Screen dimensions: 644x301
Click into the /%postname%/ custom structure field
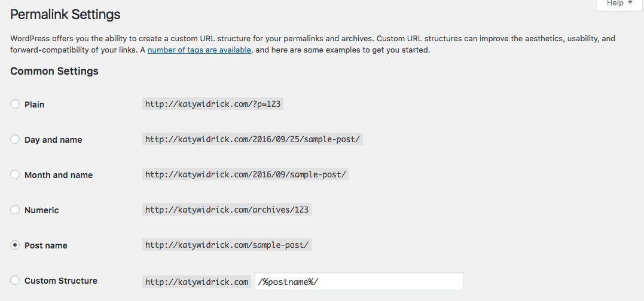359,282
